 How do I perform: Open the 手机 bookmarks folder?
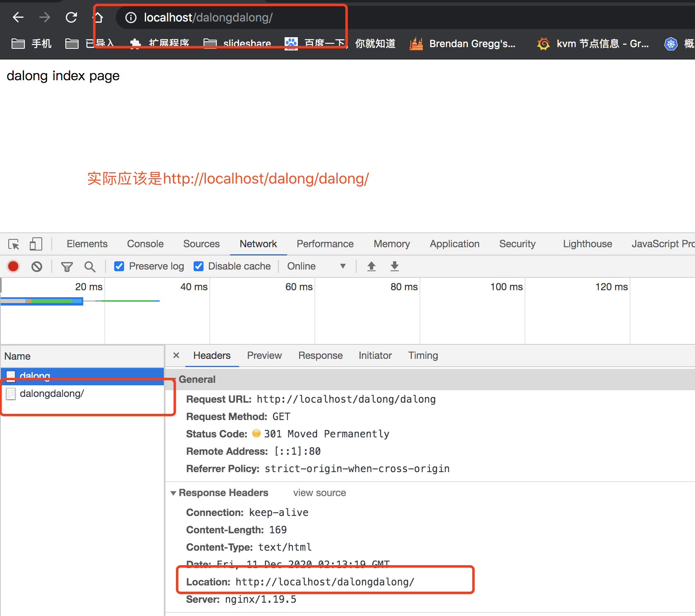[31, 43]
